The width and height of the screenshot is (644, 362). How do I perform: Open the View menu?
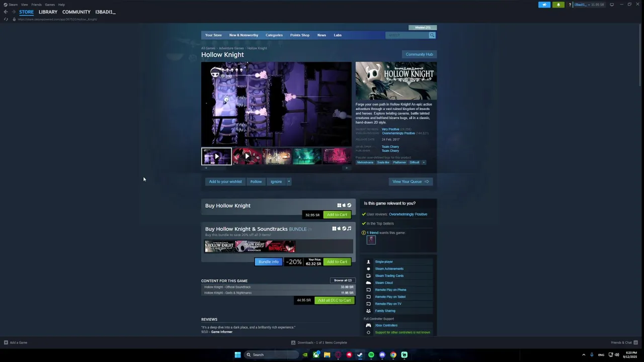[24, 5]
